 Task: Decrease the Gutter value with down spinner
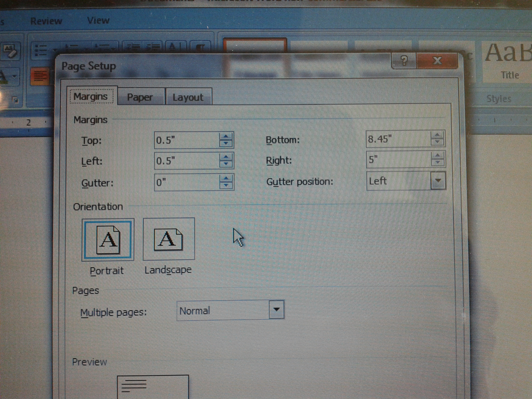[x=226, y=185]
